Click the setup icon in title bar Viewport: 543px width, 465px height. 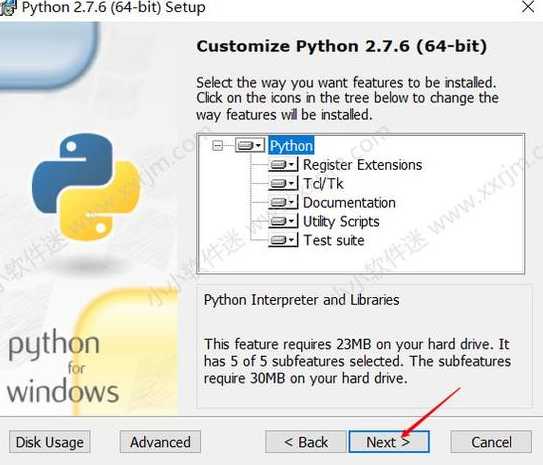[x=7, y=8]
